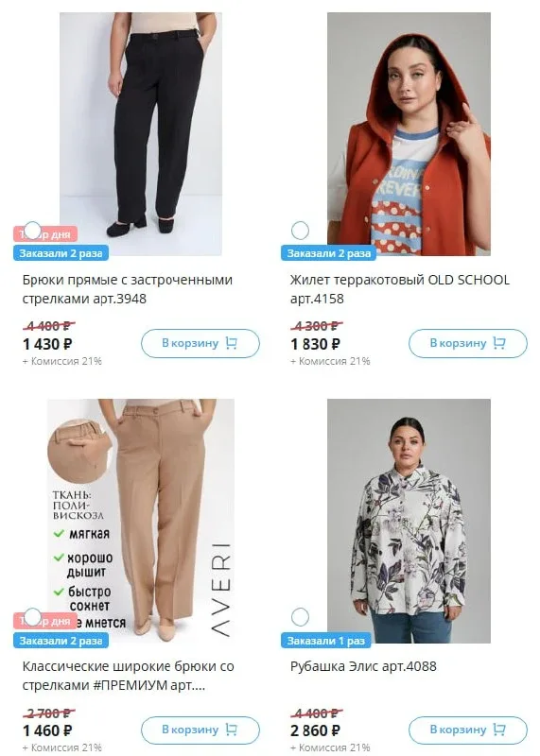Click the Заказали 1 раз badge on shirt

tap(325, 641)
